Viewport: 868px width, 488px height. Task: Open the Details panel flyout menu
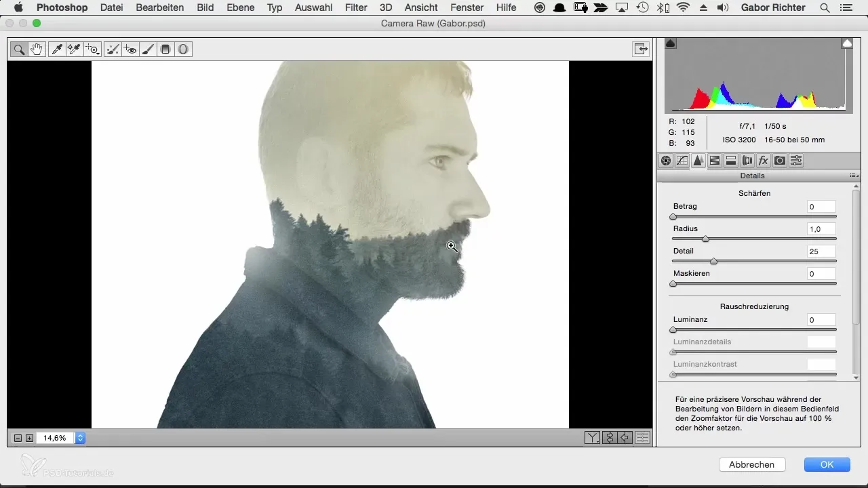click(854, 176)
